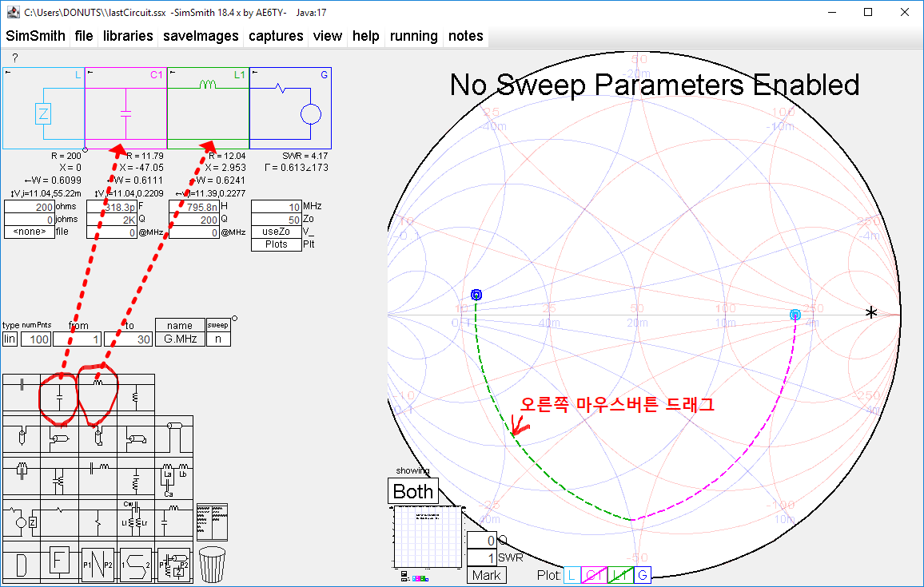The height and width of the screenshot is (587, 924).
Task: Toggle the useZo V_ setting
Action: tap(277, 232)
